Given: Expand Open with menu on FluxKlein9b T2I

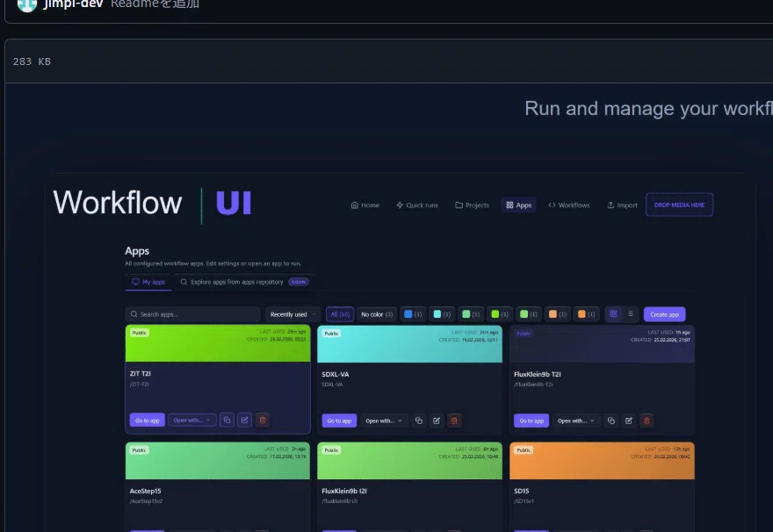Looking at the screenshot, I should 576,421.
